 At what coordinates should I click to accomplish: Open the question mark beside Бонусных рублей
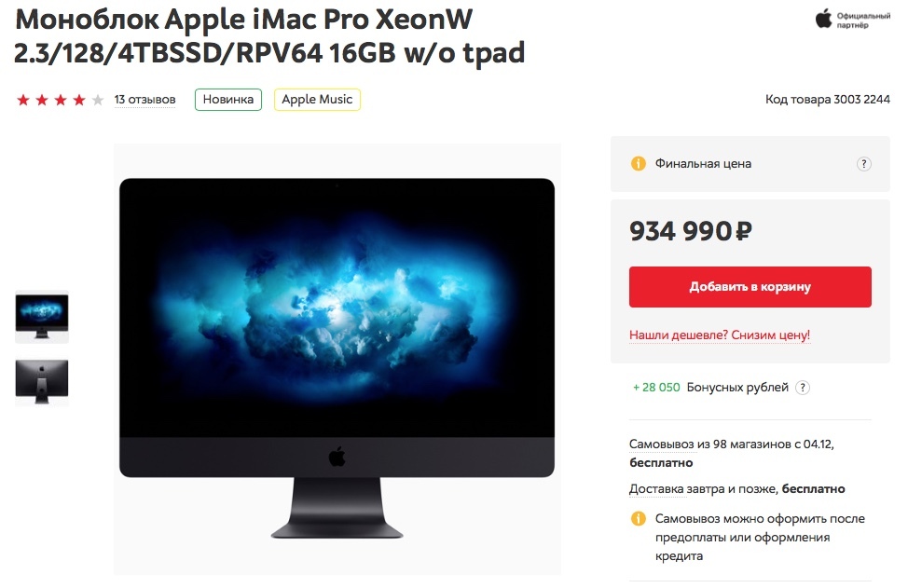(803, 388)
